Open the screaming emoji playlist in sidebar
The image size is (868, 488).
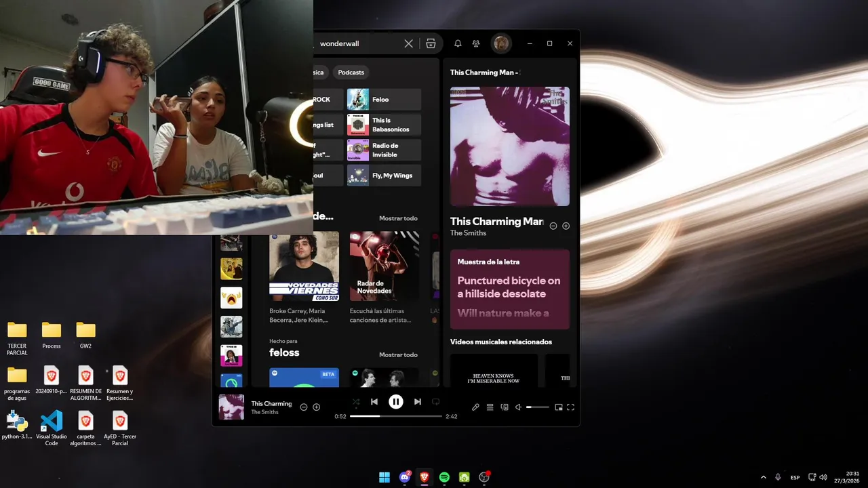coord(231,298)
